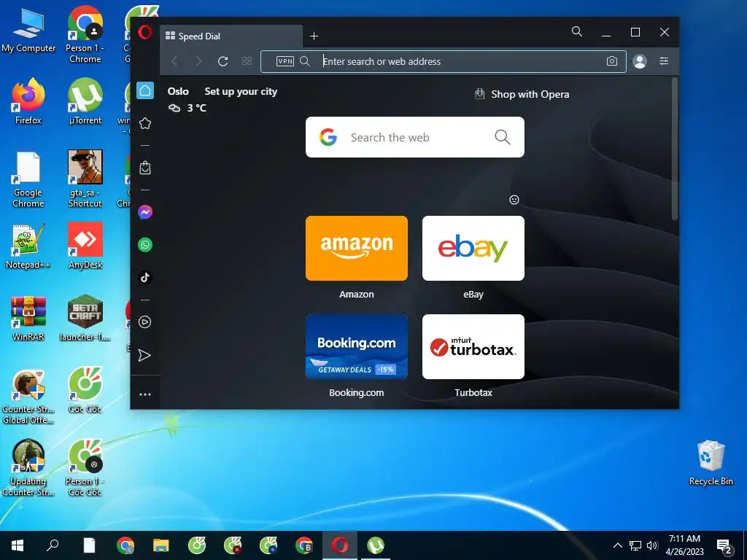This screenshot has width=747, height=560.
Task: Select the Cốc Cốc desktop icon
Action: tap(85, 391)
